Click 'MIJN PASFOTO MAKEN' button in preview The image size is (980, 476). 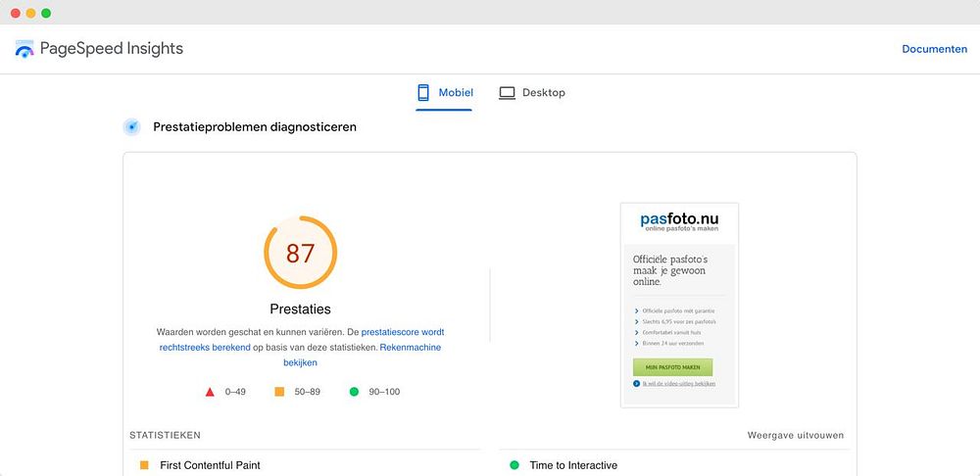pos(672,367)
